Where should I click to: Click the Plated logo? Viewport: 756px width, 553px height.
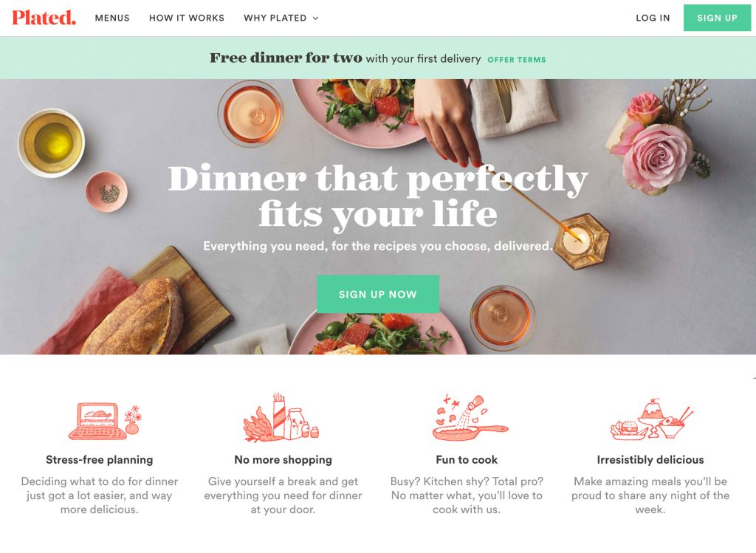[x=44, y=18]
